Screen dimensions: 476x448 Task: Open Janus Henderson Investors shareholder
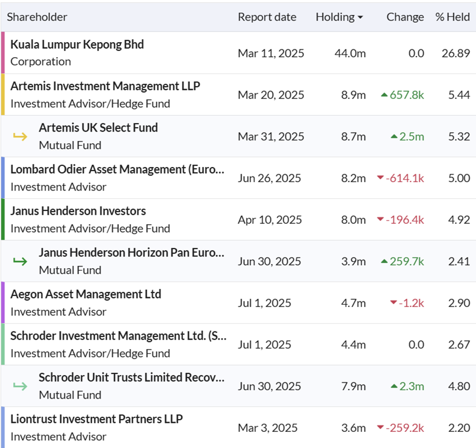tap(78, 211)
